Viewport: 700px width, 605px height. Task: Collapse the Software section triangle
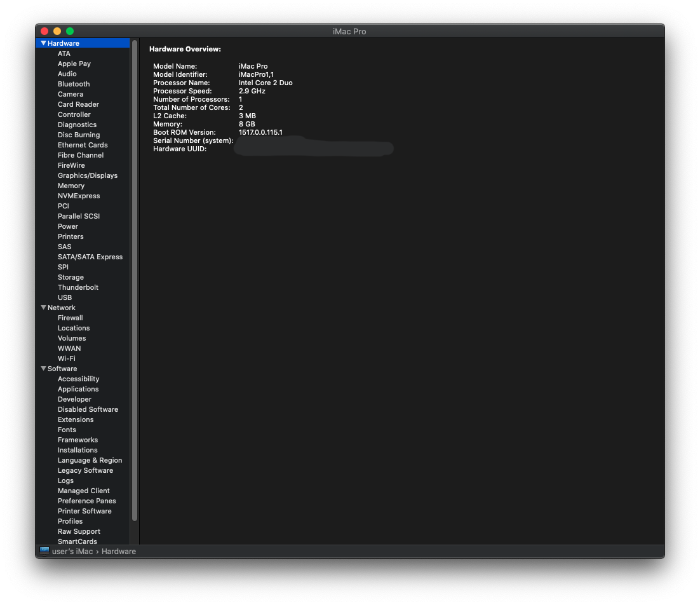coord(43,369)
